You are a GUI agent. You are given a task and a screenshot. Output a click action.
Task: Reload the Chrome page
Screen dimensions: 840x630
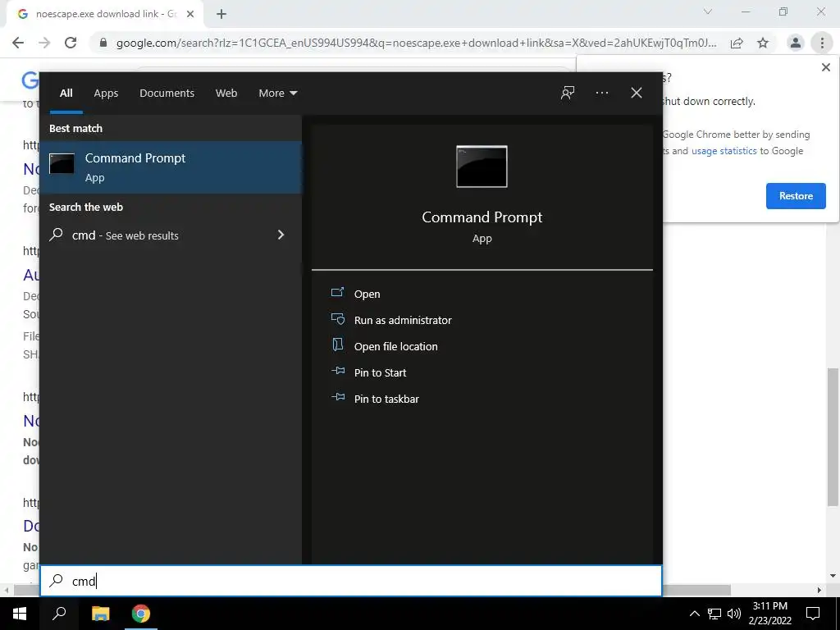tap(71, 43)
